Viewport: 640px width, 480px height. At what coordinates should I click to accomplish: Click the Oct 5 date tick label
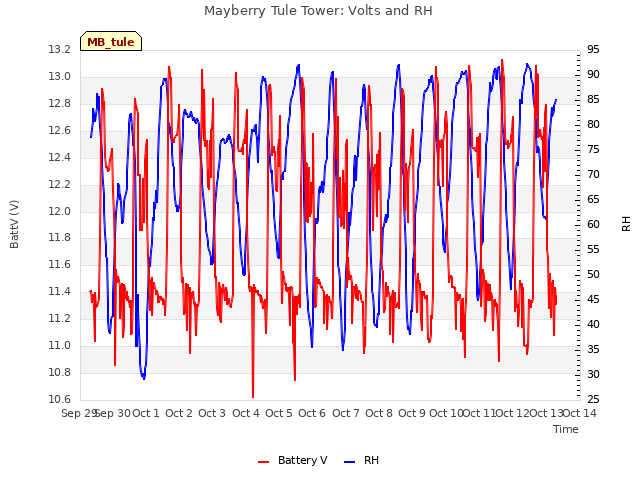[x=279, y=413]
